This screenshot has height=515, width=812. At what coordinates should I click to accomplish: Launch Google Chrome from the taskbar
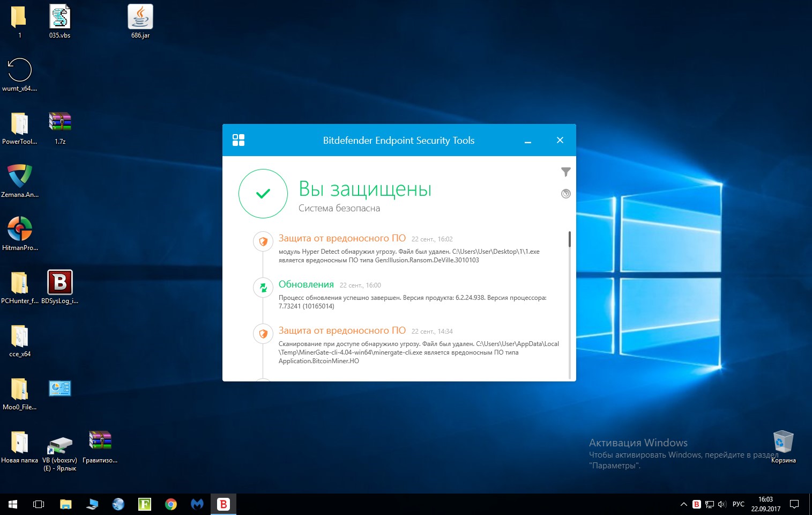pos(171,504)
